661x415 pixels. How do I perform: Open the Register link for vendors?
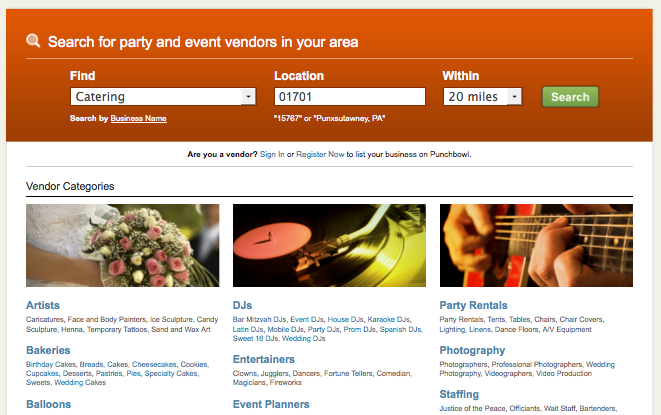coord(310,155)
